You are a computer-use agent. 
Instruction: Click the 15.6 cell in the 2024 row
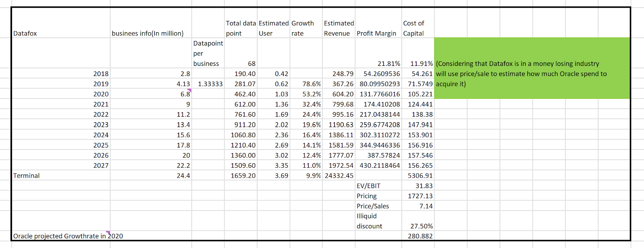(151, 135)
